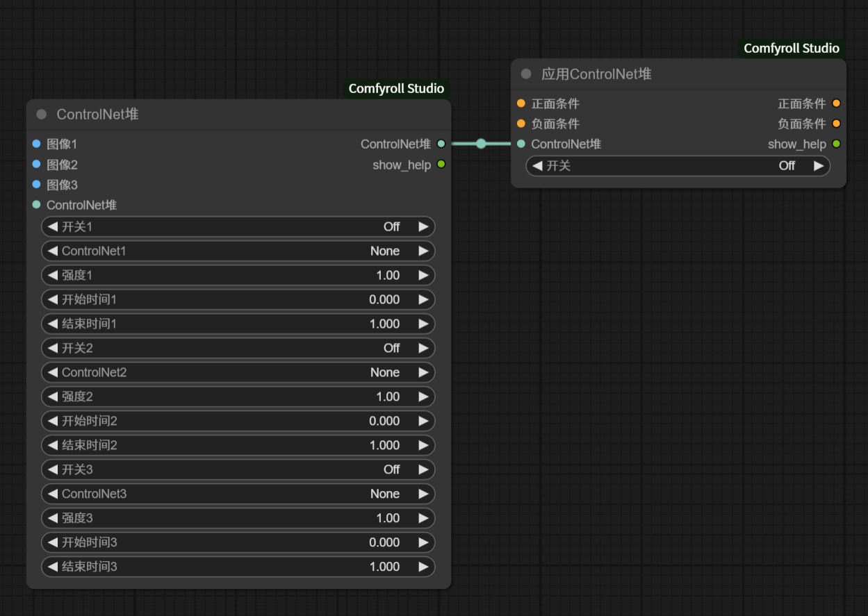Viewport: 868px width, 616px height.
Task: Increase 开始时间3 with its right arrow
Action: tap(423, 542)
